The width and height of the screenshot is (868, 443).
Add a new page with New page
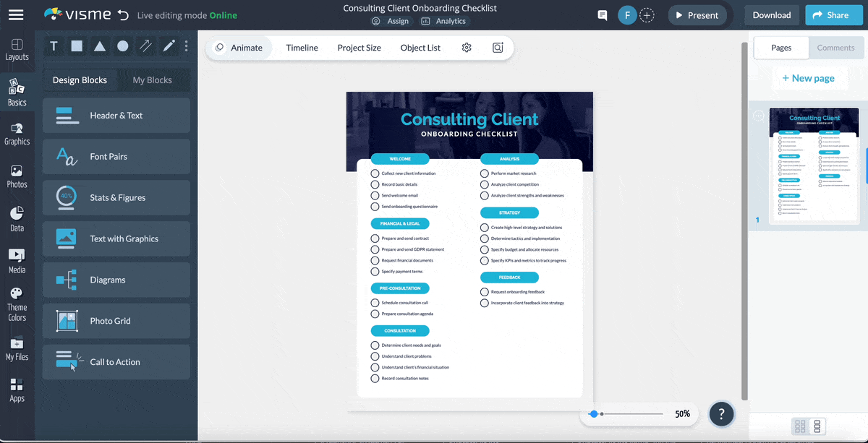pyautogui.click(x=808, y=78)
